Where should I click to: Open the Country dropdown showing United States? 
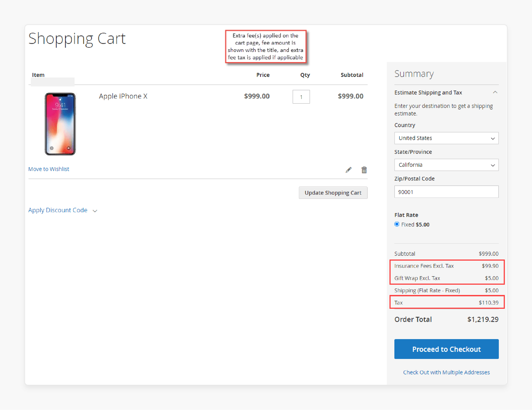tap(446, 138)
